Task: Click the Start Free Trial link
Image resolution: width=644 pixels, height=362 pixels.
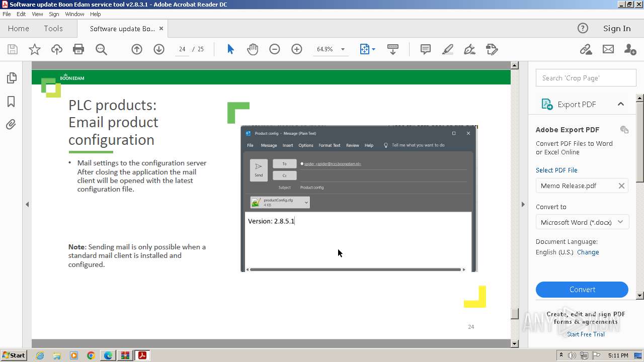Action: (x=586, y=334)
